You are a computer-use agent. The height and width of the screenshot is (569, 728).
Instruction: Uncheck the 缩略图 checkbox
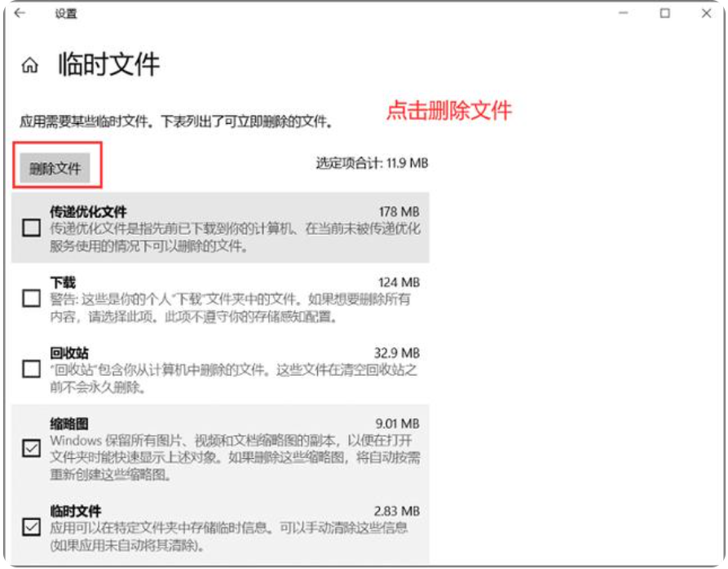[31, 448]
